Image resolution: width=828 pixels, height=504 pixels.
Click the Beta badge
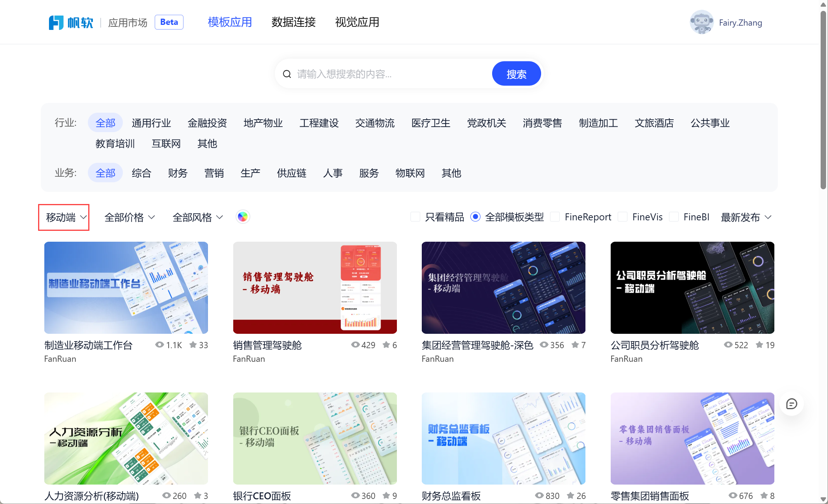169,22
